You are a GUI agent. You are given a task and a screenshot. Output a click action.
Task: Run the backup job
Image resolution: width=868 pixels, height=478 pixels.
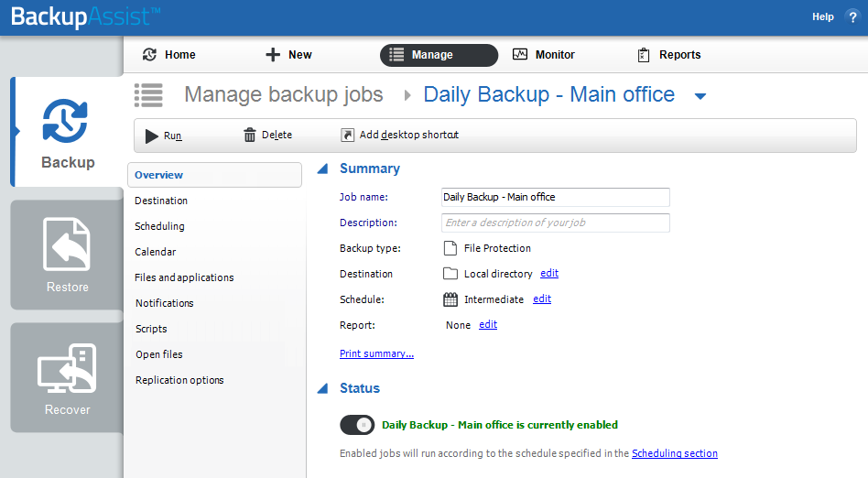coord(163,136)
